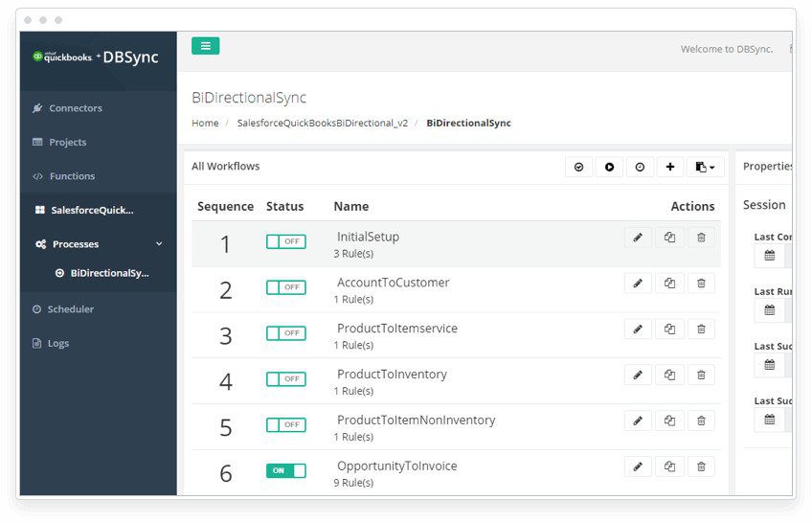Open the Last Run calendar picker

coord(770,310)
